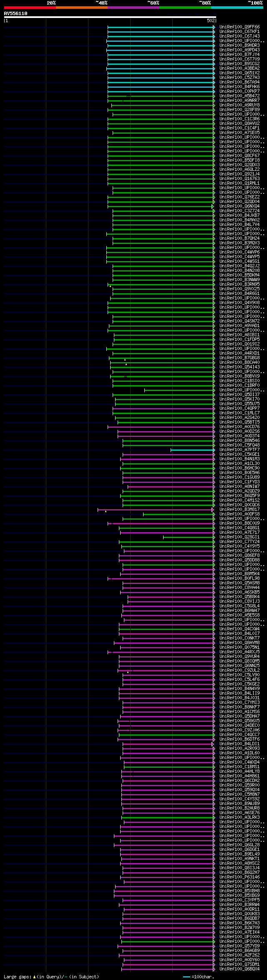267x980 pixels.
Task: Click hit label UniRef100_C1C3R6
Action: (x=239, y=119)
